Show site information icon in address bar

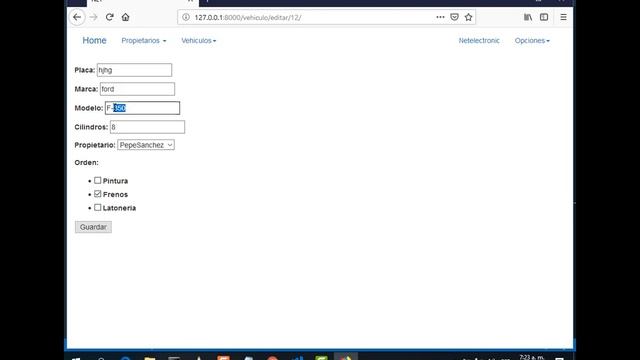[x=186, y=17]
